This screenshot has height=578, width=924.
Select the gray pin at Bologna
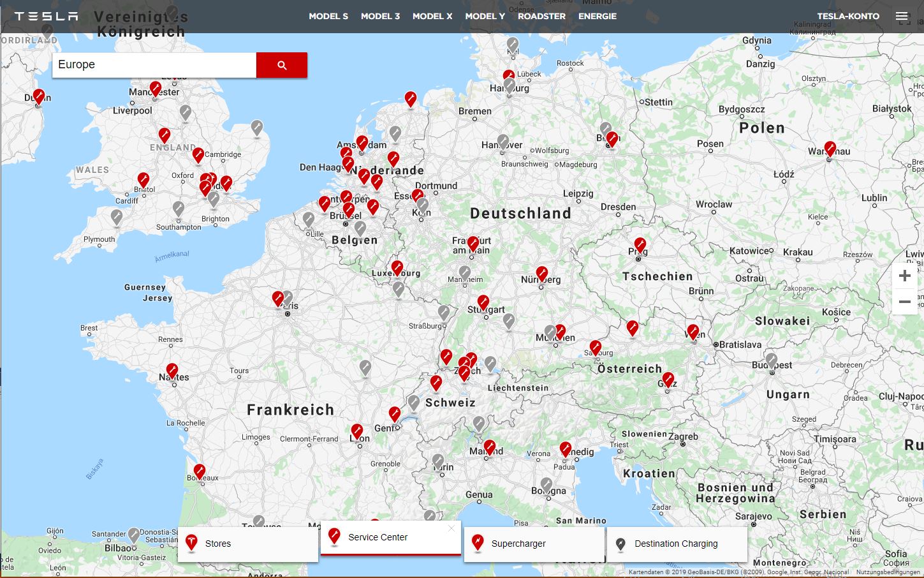click(546, 485)
